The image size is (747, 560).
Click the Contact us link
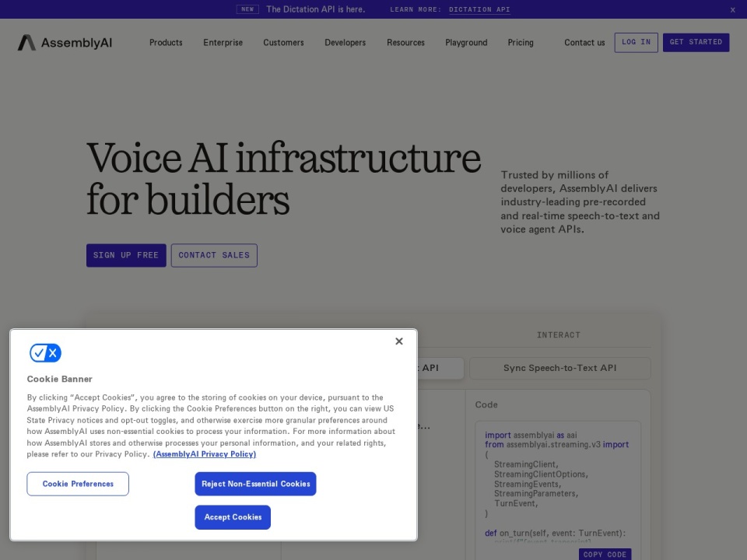tap(584, 42)
